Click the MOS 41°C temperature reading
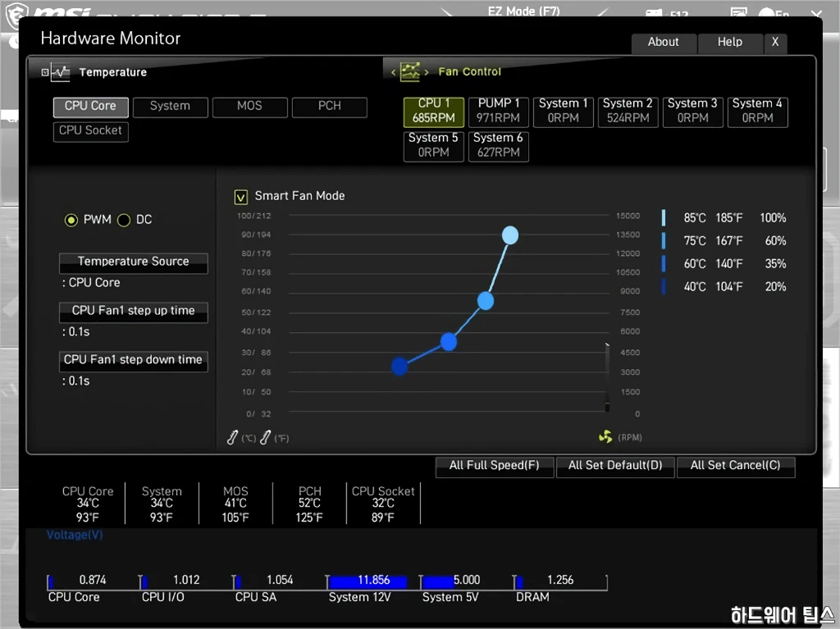Image resolution: width=840 pixels, height=629 pixels. pyautogui.click(x=235, y=504)
